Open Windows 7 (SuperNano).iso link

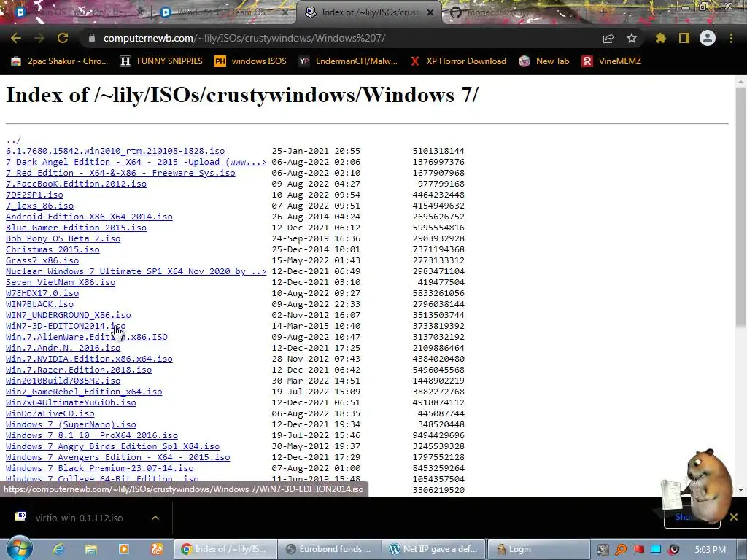click(71, 425)
